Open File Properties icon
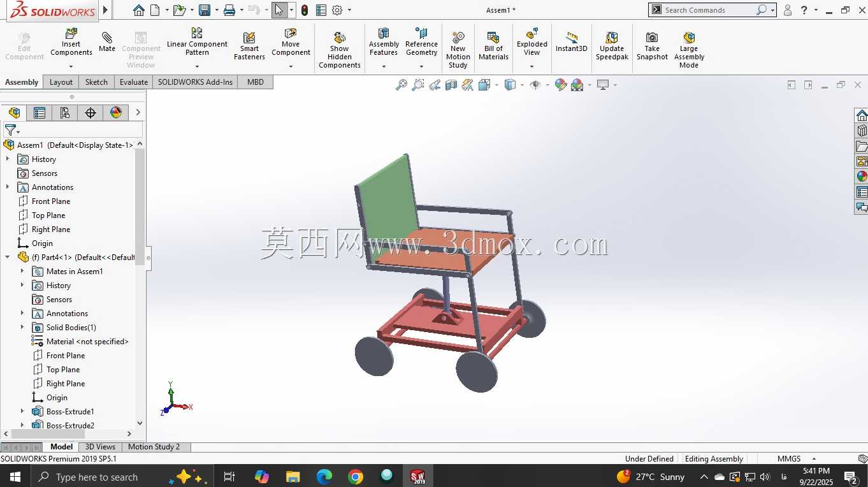 [x=321, y=10]
